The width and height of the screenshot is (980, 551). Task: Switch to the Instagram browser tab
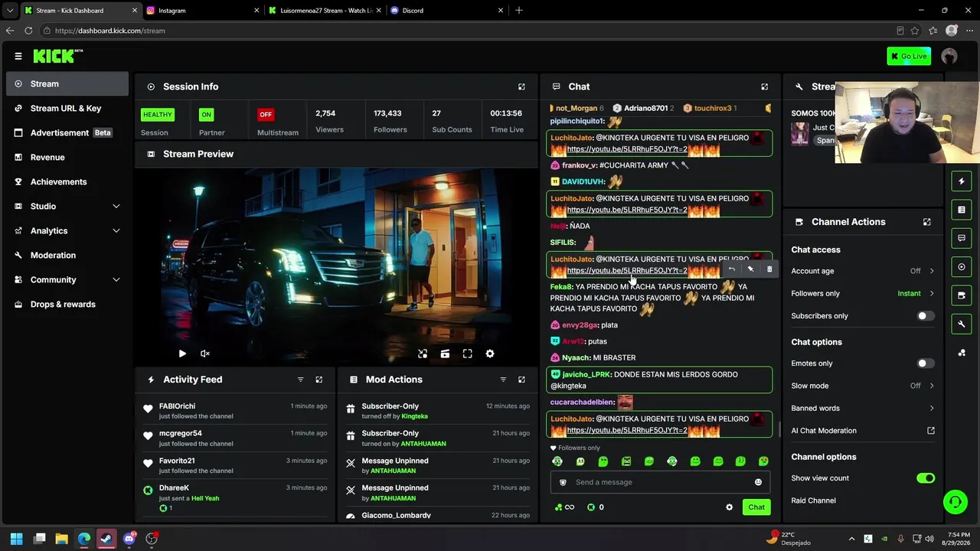(x=202, y=11)
